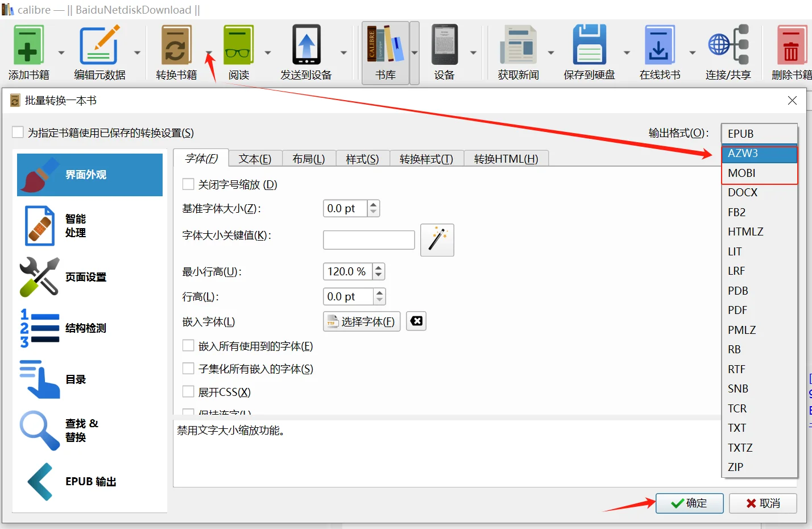Click the font size key wizard wand

437,240
